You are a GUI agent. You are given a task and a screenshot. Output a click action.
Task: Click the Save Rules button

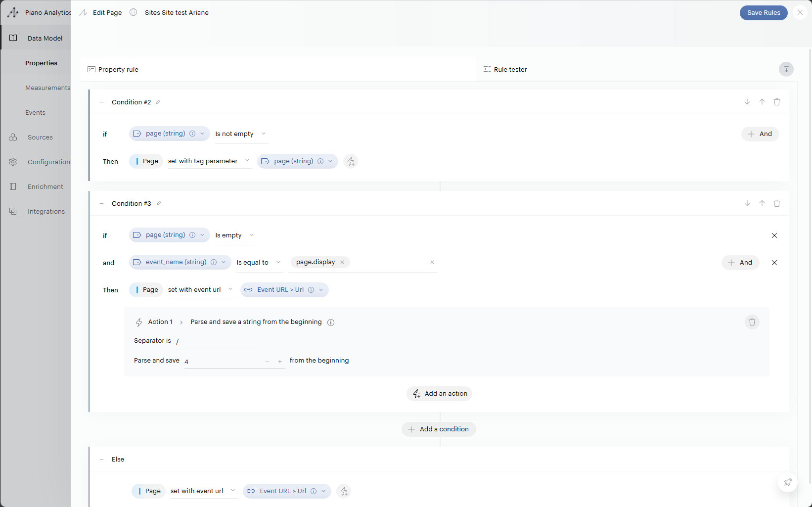tap(763, 13)
